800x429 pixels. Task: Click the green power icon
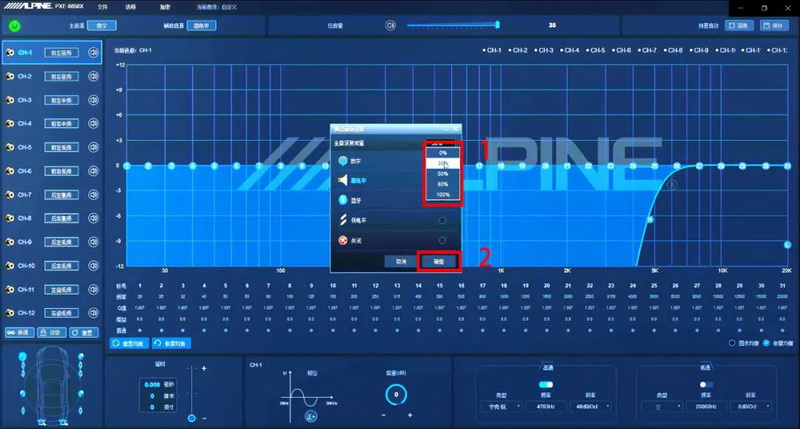(14, 26)
